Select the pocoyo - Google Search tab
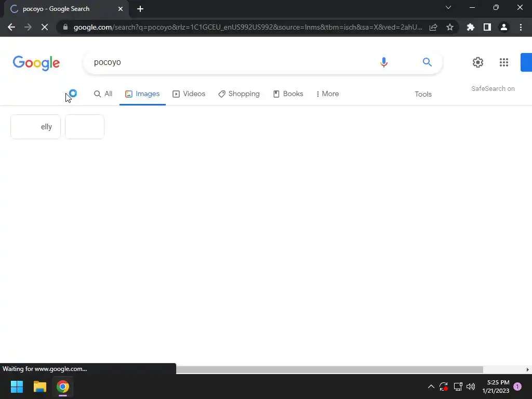The image size is (532, 399). tap(66, 9)
